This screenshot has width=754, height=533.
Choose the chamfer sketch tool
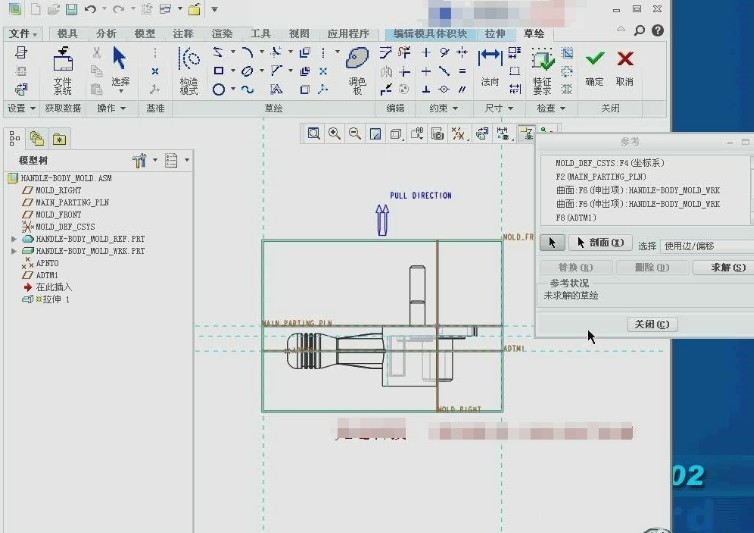[276, 71]
